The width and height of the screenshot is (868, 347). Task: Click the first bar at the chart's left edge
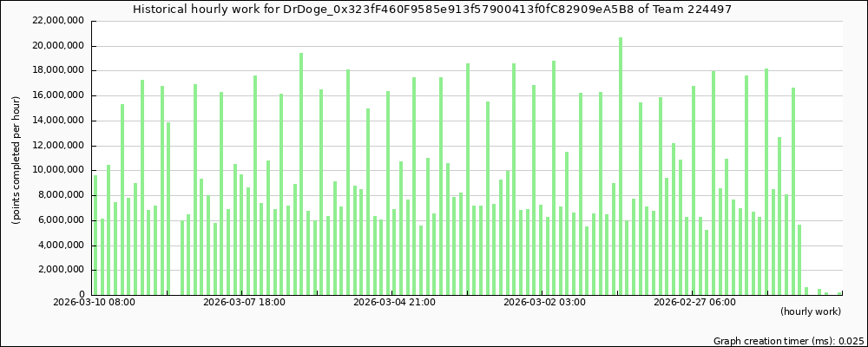(x=95, y=234)
